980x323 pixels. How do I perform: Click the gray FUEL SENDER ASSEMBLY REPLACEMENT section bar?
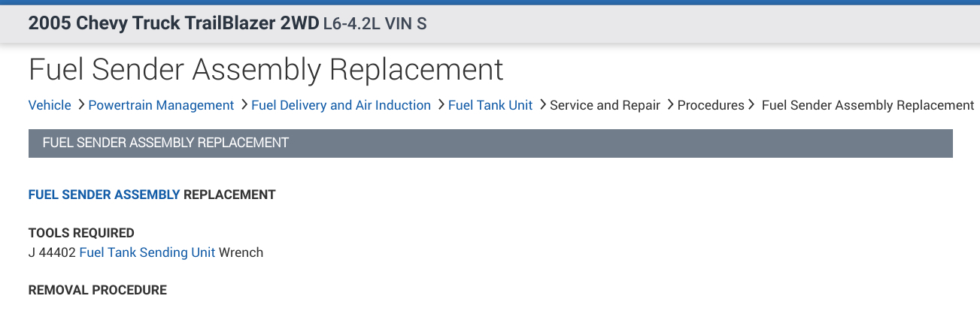(x=490, y=143)
